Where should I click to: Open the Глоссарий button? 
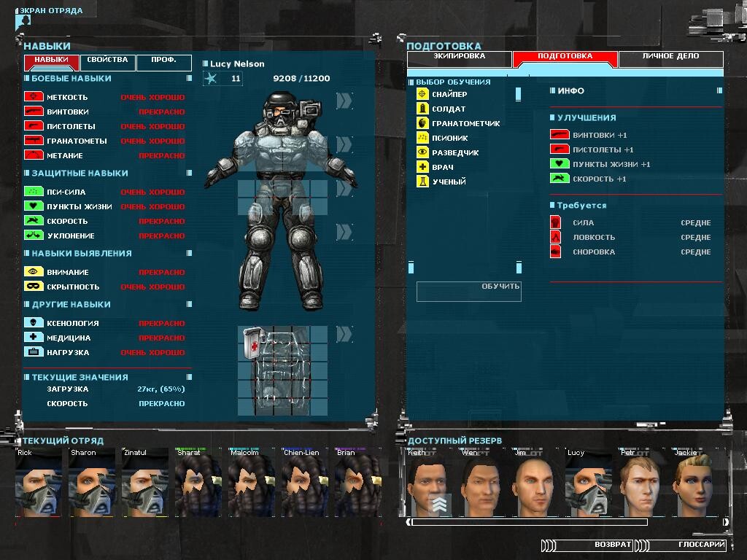681,544
